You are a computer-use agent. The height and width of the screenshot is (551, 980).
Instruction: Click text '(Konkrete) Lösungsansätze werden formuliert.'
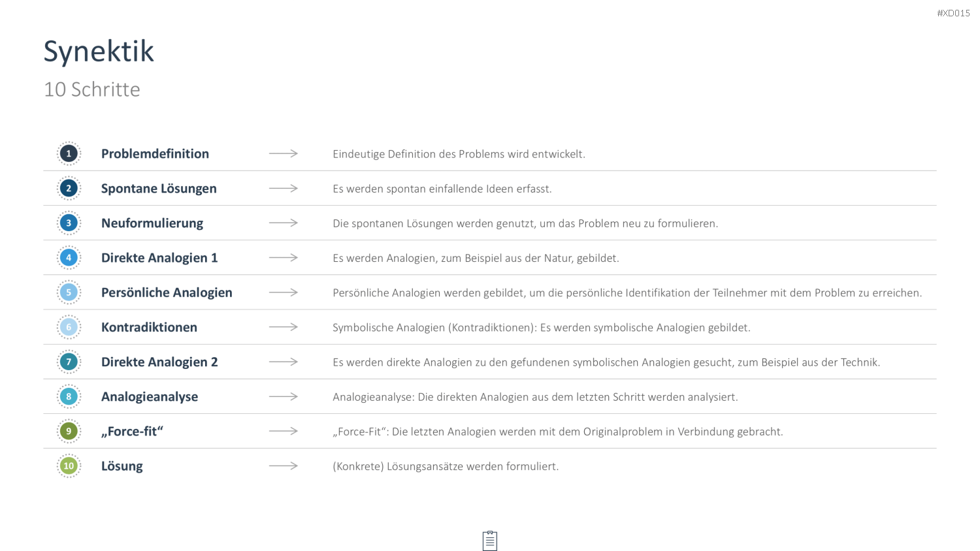click(x=446, y=466)
